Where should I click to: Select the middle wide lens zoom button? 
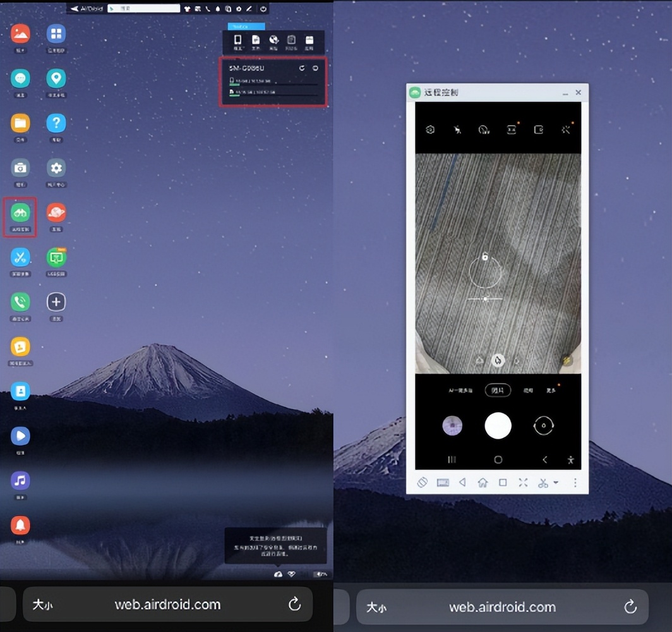pyautogui.click(x=498, y=361)
